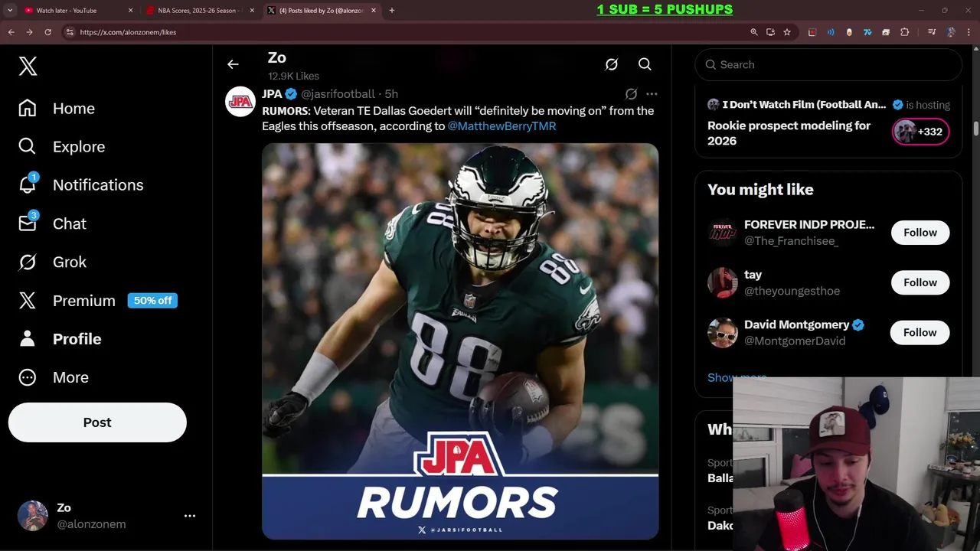Click the JPA account name on the post

(272, 94)
